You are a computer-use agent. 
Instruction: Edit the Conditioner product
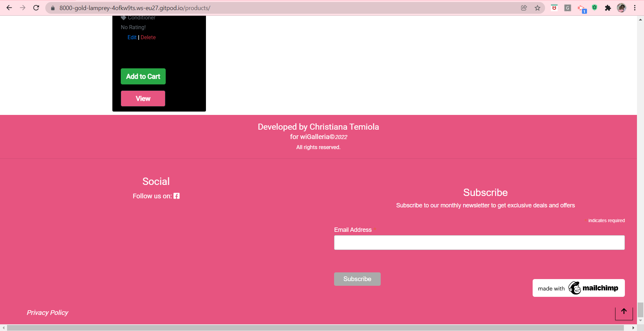(x=132, y=37)
